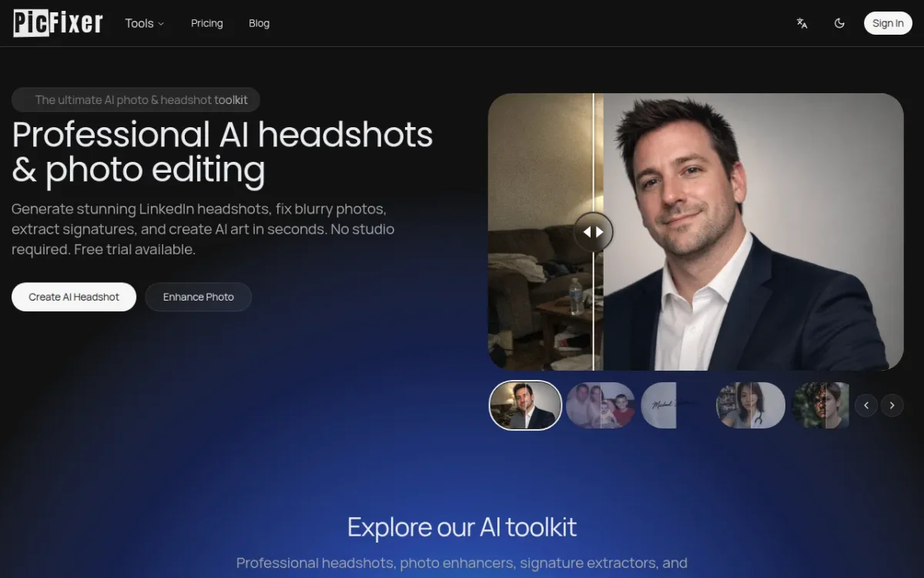Select the businessman headshot thumbnail

click(525, 405)
